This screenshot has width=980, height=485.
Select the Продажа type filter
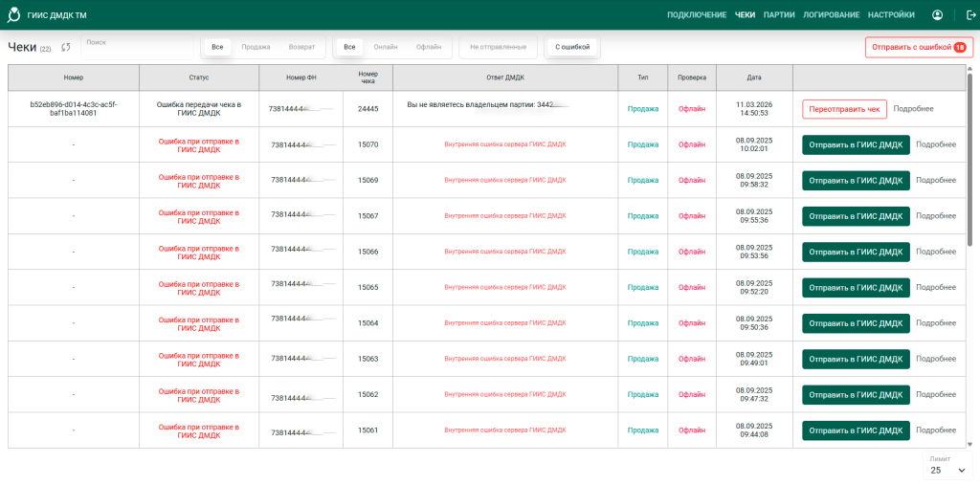point(256,47)
